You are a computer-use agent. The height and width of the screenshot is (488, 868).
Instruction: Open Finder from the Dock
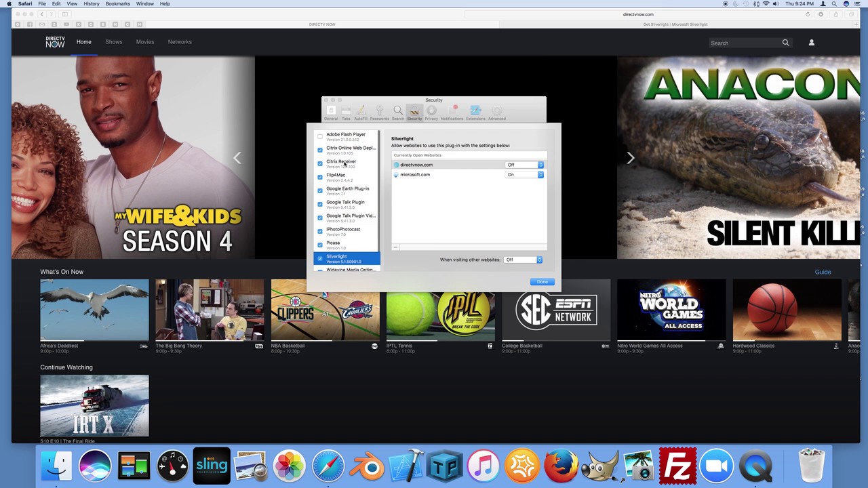click(x=56, y=466)
